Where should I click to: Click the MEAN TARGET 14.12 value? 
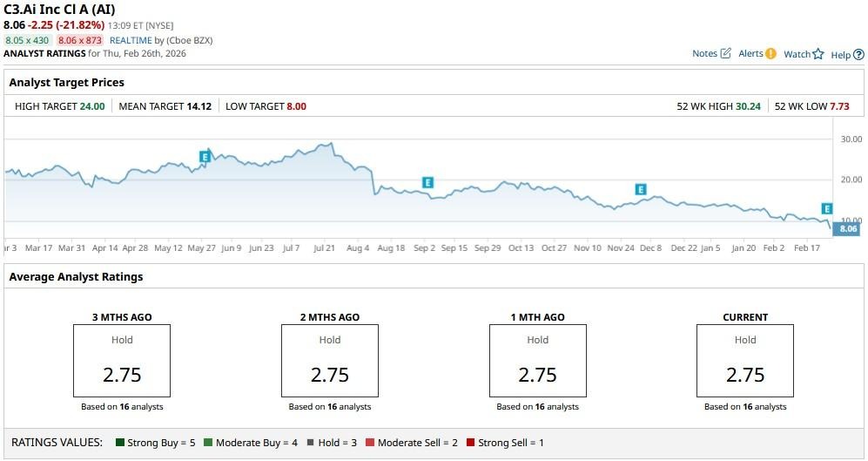199,106
